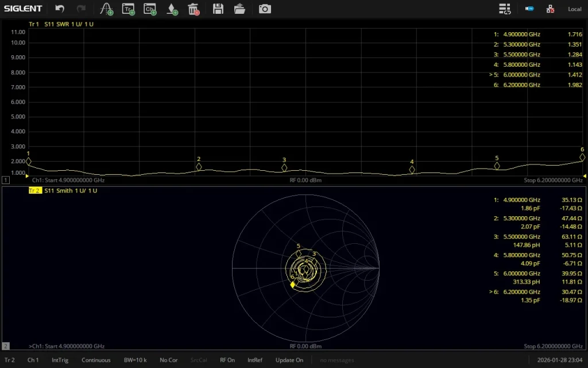Click the bell-curve icon with green plus

pos(106,9)
